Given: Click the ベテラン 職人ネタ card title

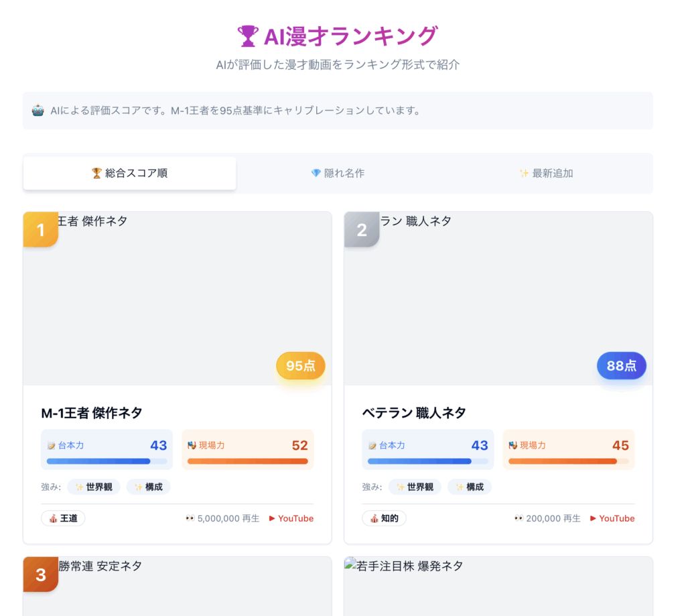Looking at the screenshot, I should point(413,413).
